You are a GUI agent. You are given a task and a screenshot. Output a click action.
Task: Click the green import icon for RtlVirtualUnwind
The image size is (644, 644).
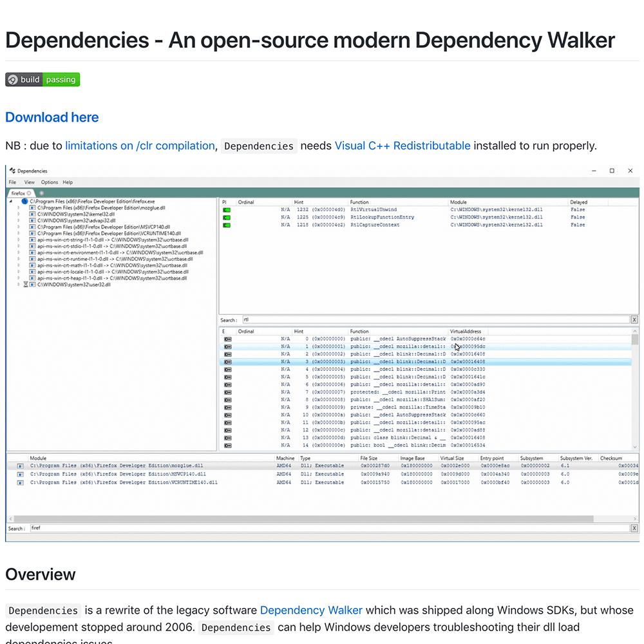click(x=227, y=210)
